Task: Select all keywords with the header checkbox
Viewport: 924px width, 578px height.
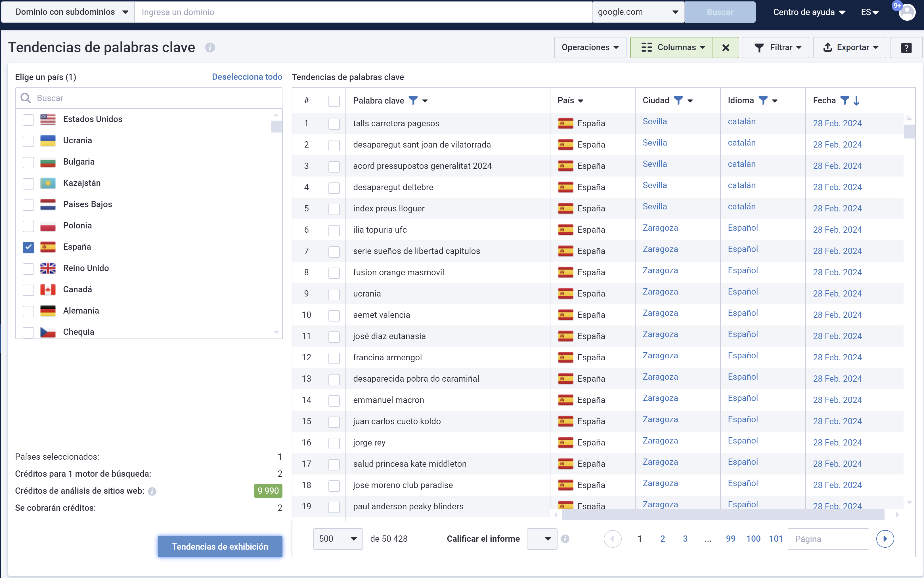Action: [334, 101]
